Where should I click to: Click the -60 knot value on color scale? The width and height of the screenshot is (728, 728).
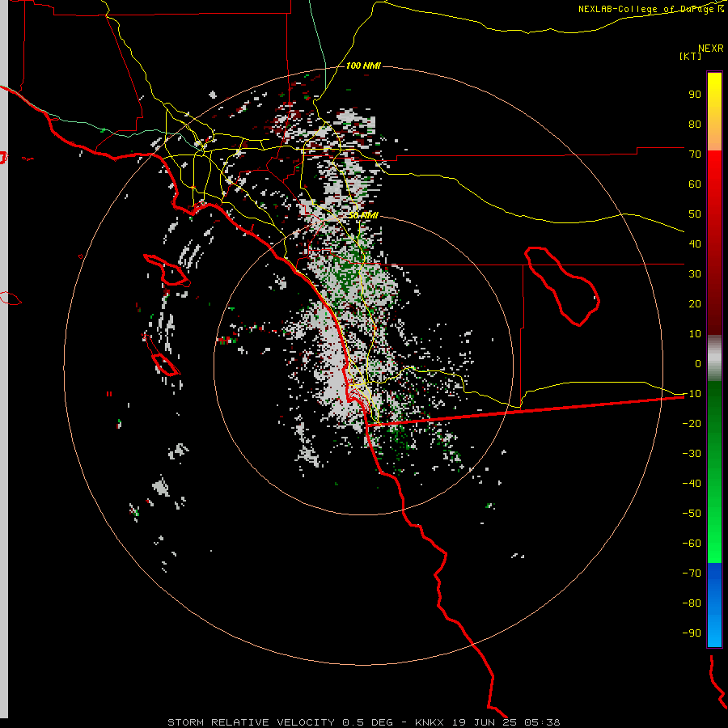pyautogui.click(x=692, y=544)
